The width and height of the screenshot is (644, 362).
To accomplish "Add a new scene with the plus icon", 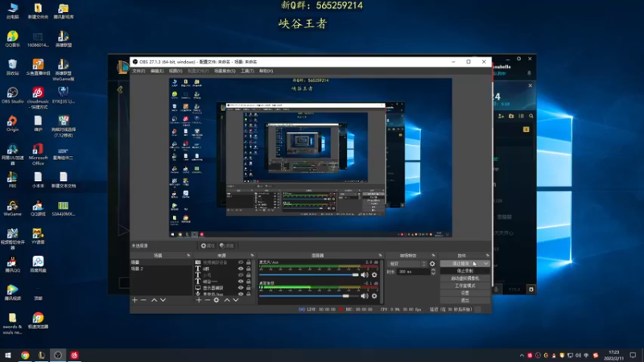I will click(x=134, y=300).
